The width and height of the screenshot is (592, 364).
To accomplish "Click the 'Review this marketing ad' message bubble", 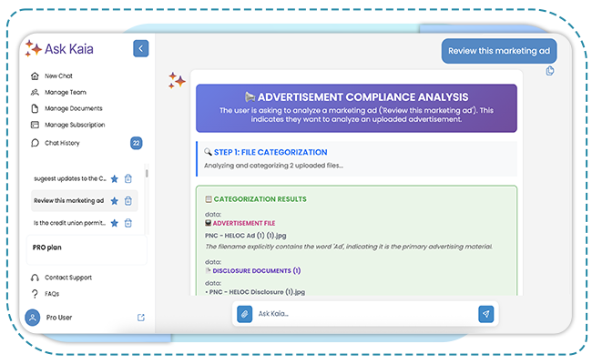I will 499,51.
